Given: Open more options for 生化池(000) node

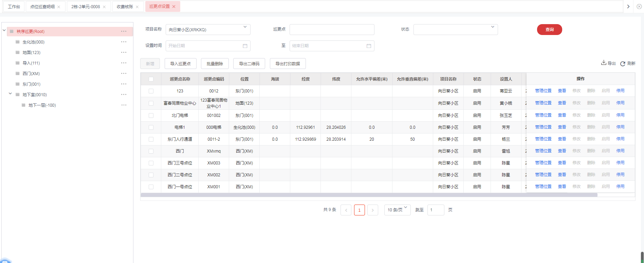Looking at the screenshot, I should [124, 42].
